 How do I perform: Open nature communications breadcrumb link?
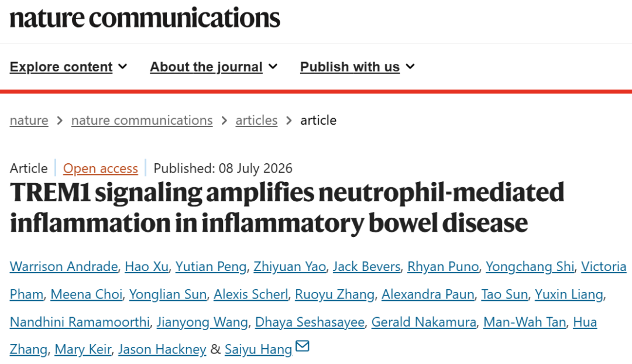click(142, 120)
